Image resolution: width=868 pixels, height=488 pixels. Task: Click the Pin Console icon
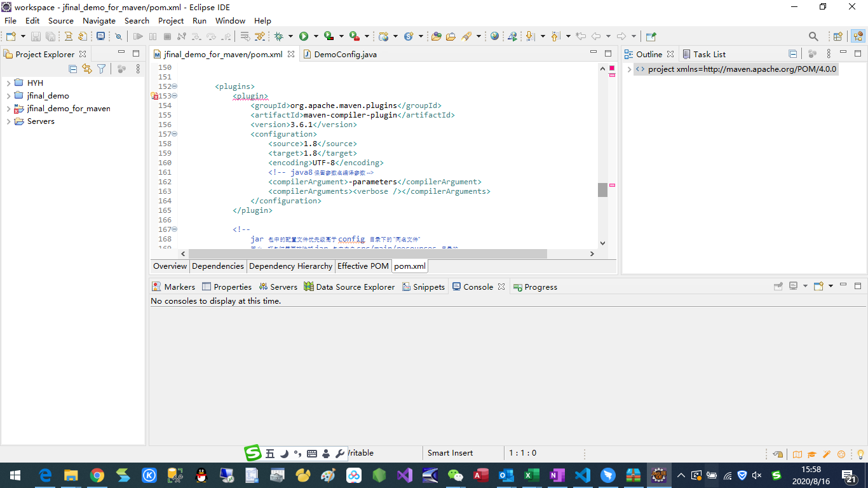[x=778, y=287]
